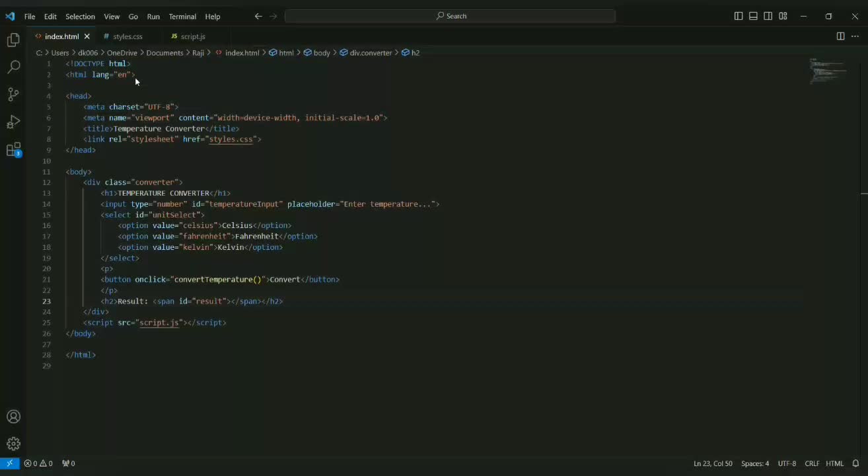Open the Search view in activity bar

[13, 67]
